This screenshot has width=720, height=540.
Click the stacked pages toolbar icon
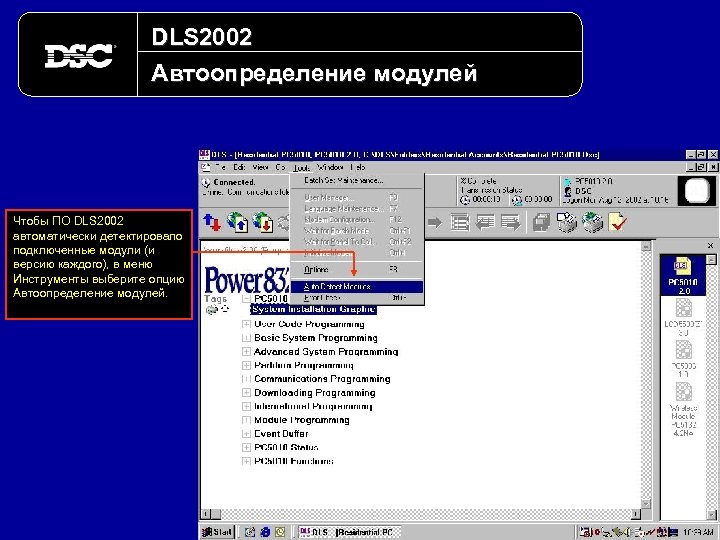pos(542,223)
